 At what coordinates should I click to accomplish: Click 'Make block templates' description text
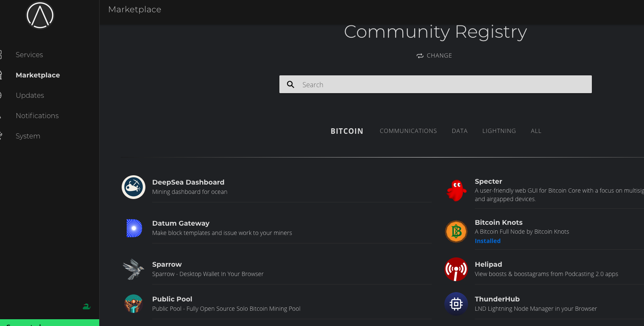click(x=222, y=233)
